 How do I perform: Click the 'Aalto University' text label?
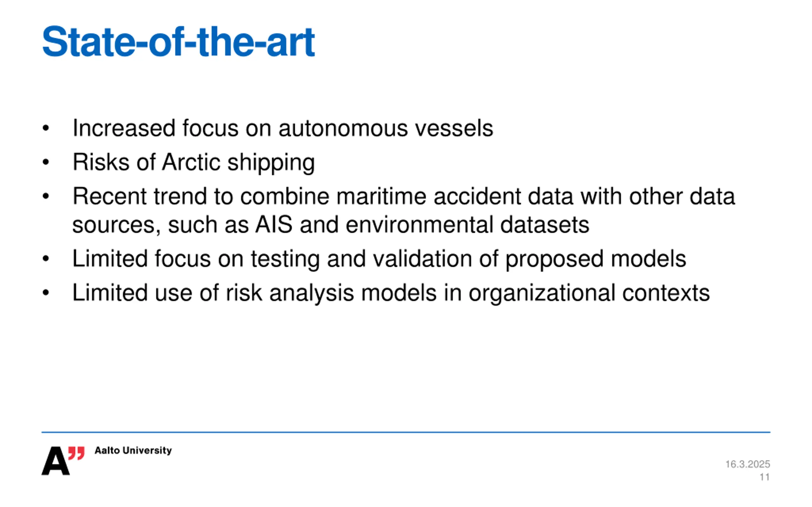point(133,450)
